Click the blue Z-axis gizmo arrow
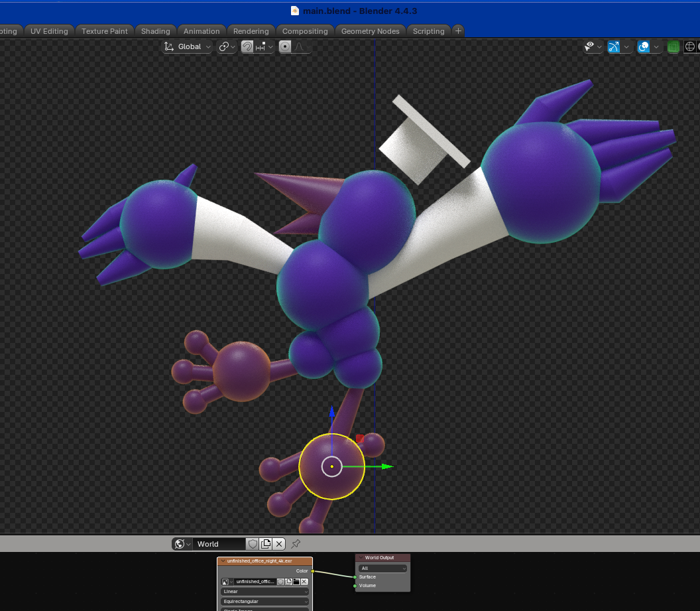This screenshot has width=700, height=611. 331,412
